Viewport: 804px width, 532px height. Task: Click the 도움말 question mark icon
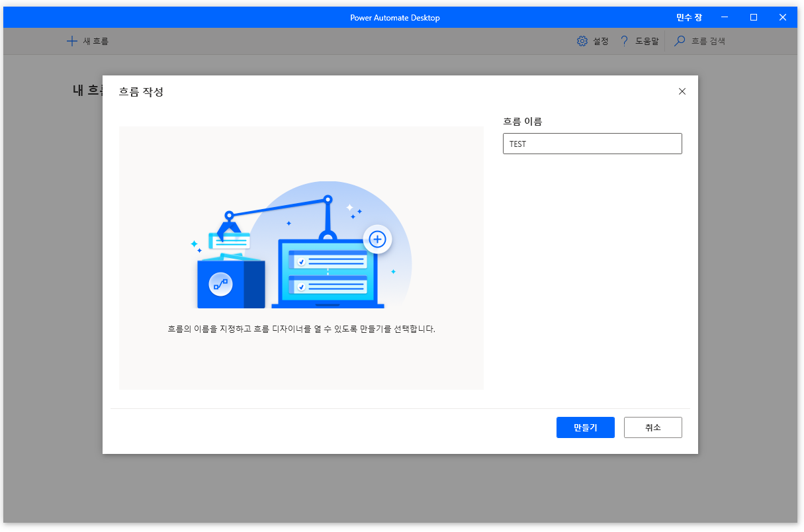[x=624, y=41]
